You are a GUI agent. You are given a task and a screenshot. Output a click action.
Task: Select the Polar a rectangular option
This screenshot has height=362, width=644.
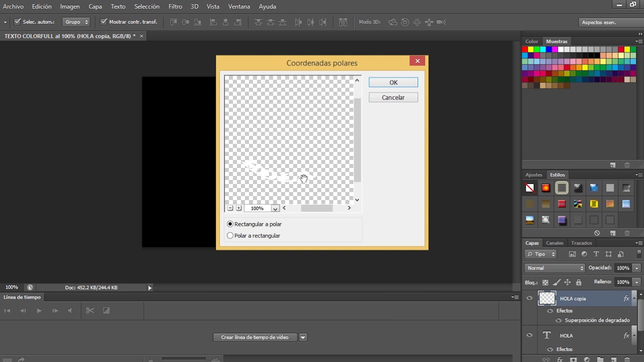(x=254, y=236)
